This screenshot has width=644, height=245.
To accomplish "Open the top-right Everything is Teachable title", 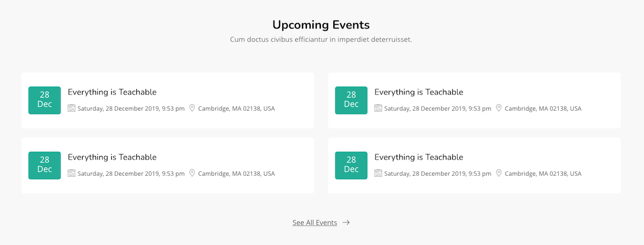I will pyautogui.click(x=419, y=92).
